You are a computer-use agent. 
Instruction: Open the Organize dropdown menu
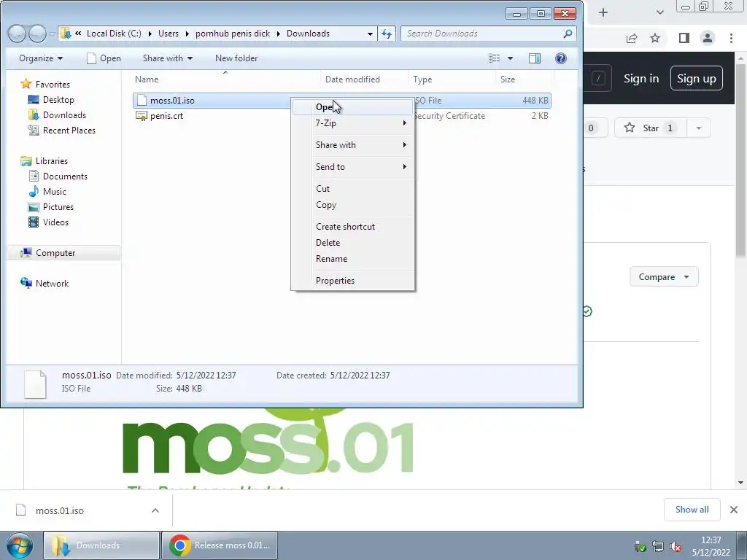coord(41,58)
